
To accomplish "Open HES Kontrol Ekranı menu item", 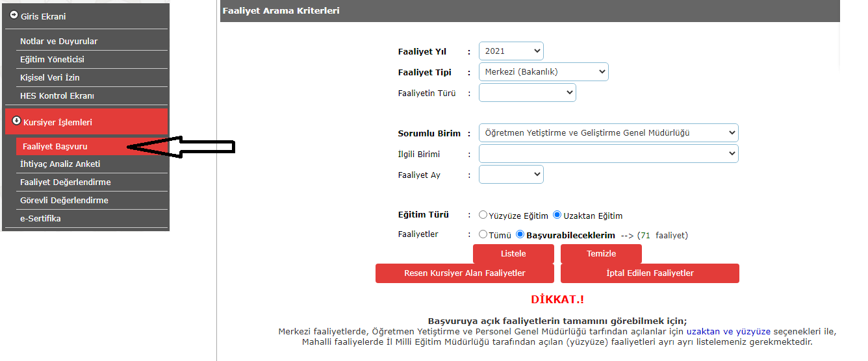I will tap(57, 95).
